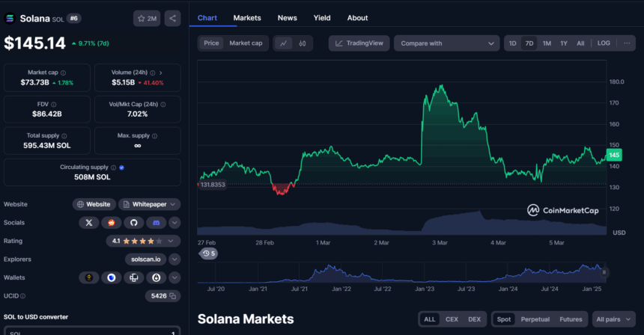Expand more Explorers chevron
This screenshot has width=644, height=335.
(x=174, y=259)
